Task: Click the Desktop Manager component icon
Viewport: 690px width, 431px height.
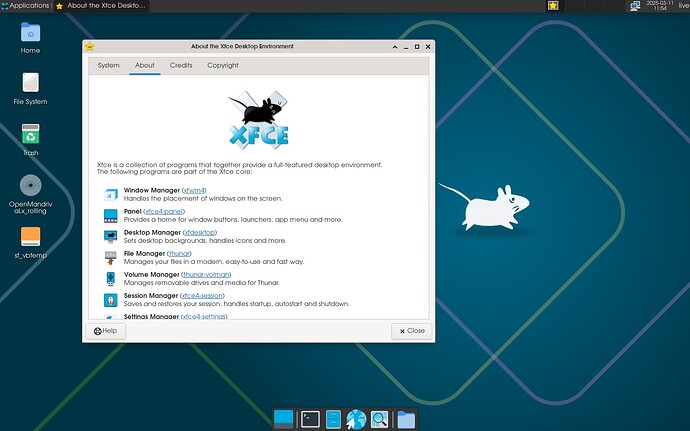Action: (x=110, y=236)
